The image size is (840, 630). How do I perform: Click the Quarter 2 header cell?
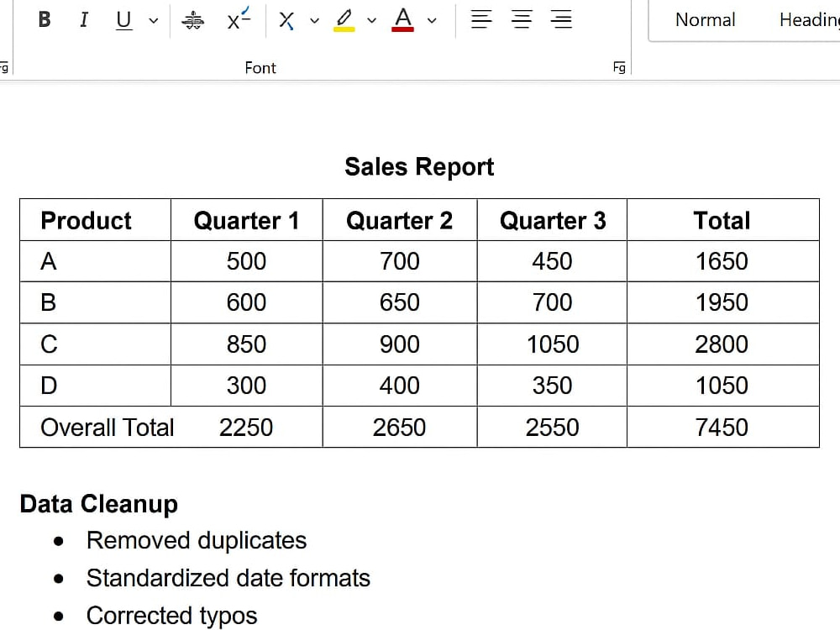click(400, 220)
